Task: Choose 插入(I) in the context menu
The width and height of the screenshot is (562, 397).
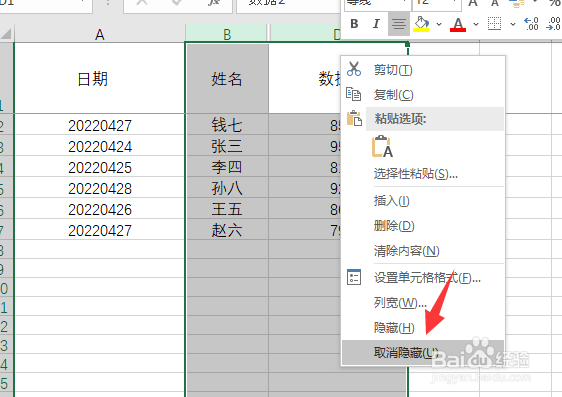Action: pyautogui.click(x=423, y=201)
